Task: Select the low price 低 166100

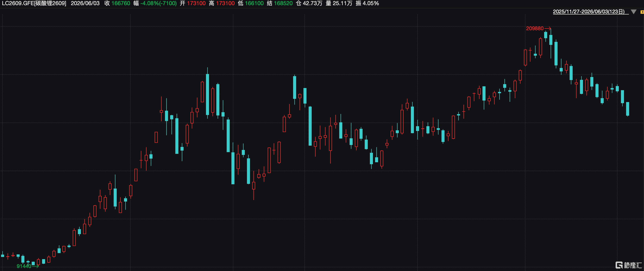Action: tap(251, 3)
